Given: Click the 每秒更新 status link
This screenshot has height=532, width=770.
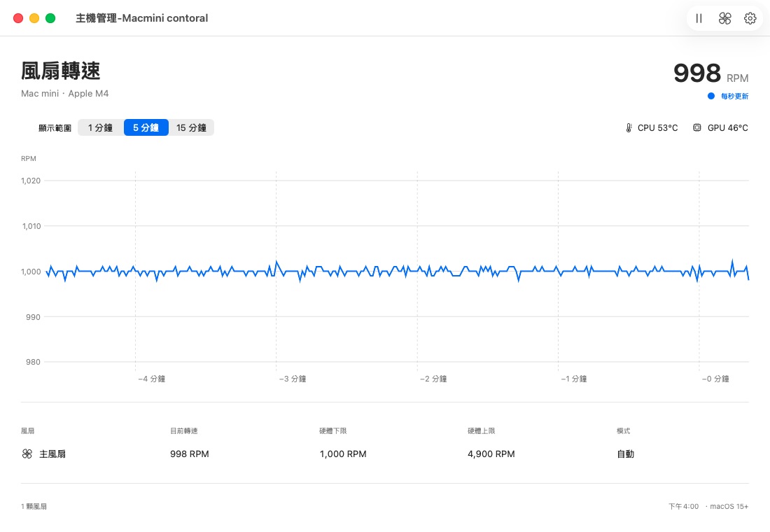Looking at the screenshot, I should coord(734,97).
